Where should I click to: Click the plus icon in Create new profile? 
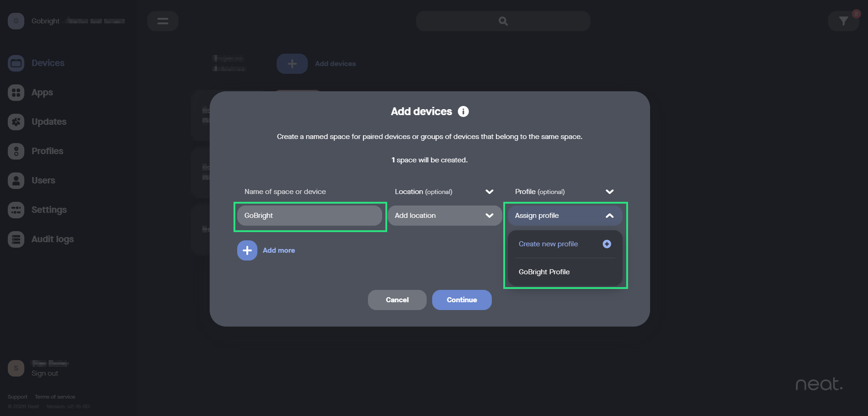point(606,244)
